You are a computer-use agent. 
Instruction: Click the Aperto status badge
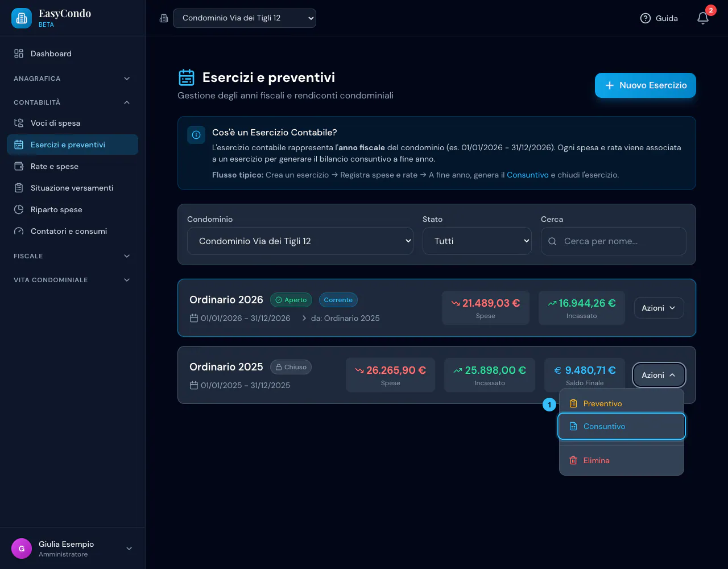point(291,300)
